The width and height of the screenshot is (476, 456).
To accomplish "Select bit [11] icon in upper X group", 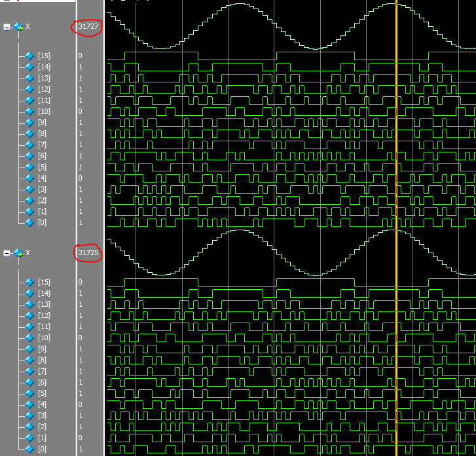I will point(29,100).
